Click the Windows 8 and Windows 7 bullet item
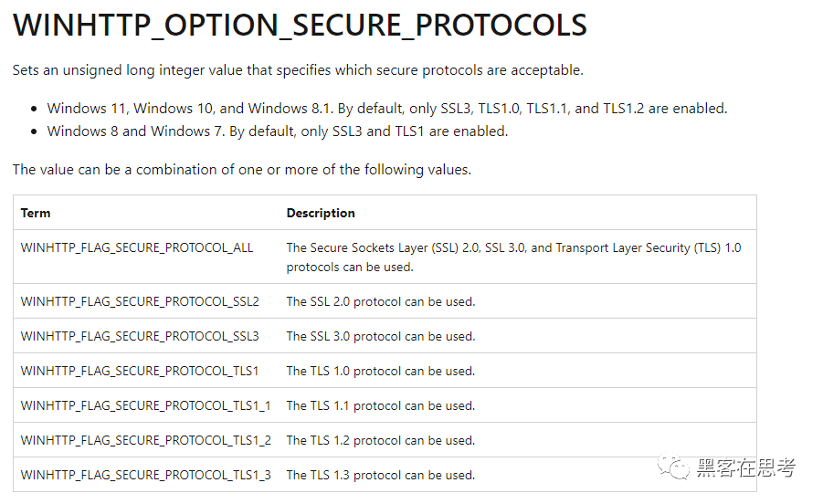 pyautogui.click(x=278, y=131)
